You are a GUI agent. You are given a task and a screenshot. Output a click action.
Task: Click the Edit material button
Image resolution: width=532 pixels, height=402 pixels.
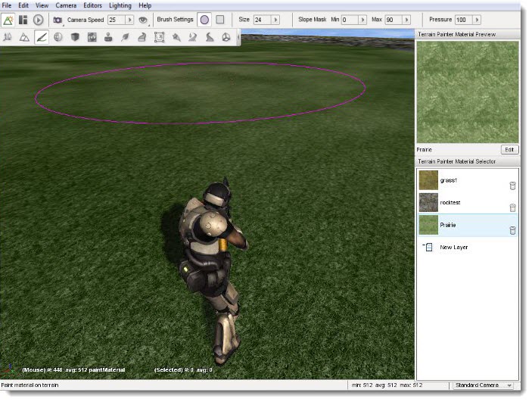pyautogui.click(x=510, y=150)
